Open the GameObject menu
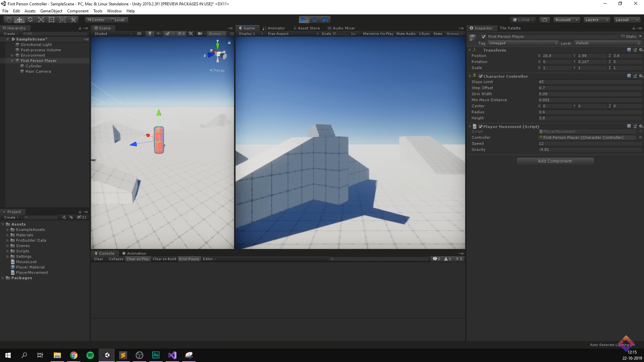 tap(51, 11)
